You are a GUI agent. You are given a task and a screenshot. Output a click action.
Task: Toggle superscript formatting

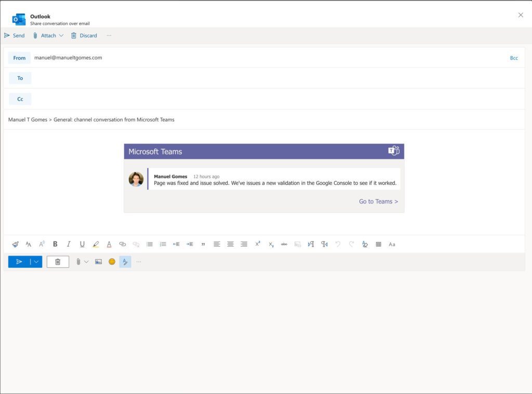(x=258, y=244)
